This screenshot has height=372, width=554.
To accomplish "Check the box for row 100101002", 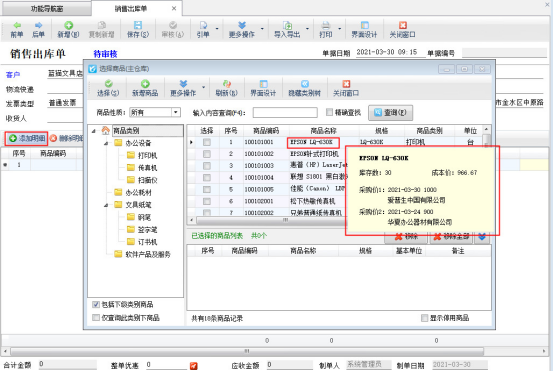I will coord(207,154).
